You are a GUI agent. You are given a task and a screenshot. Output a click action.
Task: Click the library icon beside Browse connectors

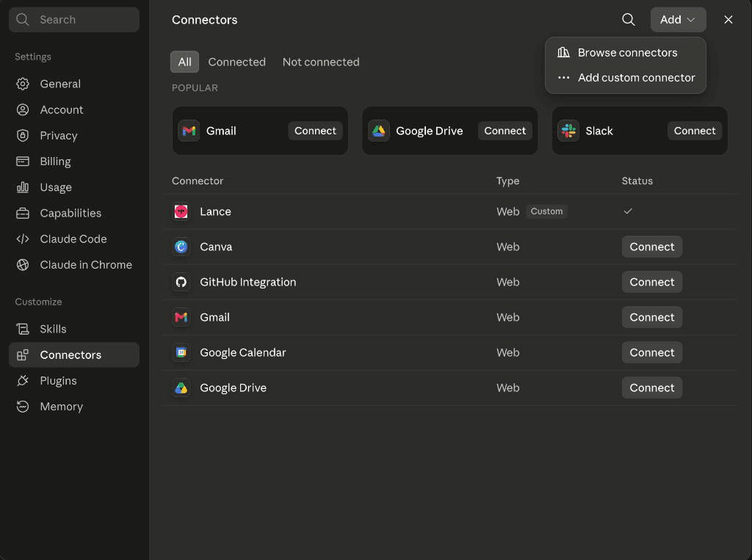click(563, 52)
